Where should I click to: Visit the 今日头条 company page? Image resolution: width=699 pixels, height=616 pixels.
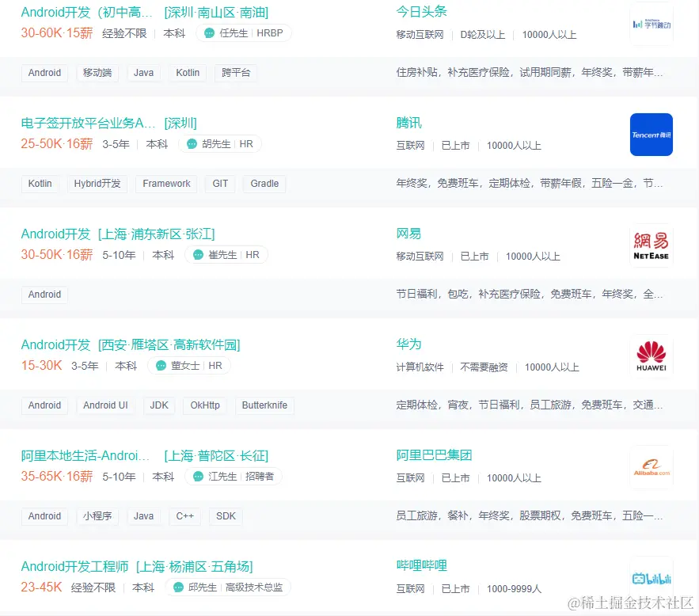(421, 12)
